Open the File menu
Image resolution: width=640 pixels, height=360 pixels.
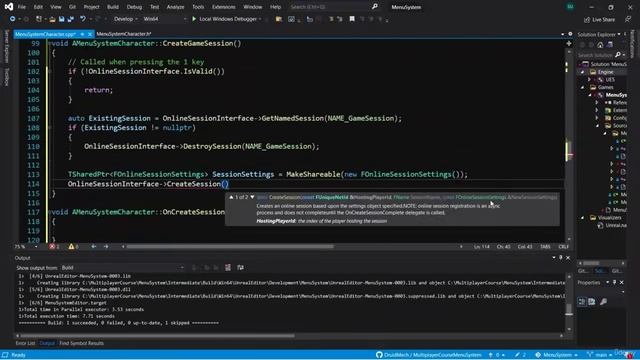tap(22, 7)
